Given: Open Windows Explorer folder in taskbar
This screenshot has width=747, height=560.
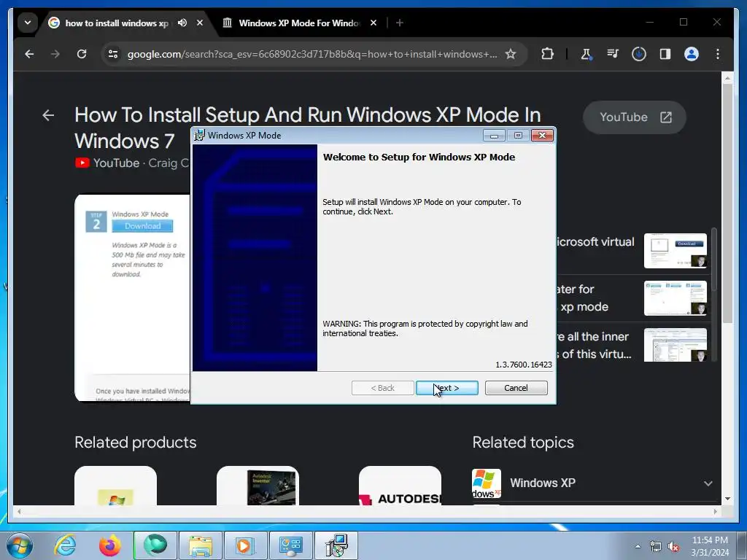Looking at the screenshot, I should [x=201, y=545].
